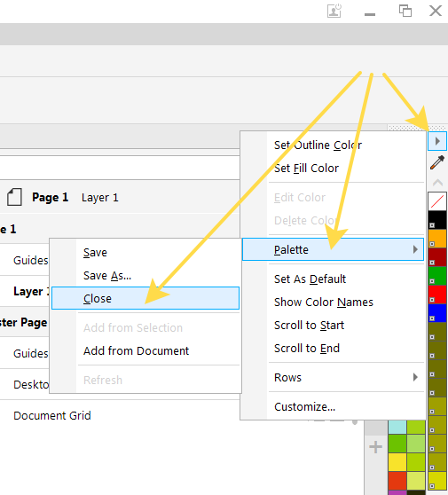This screenshot has width=448, height=495.
Task: Click the Page 1 page icon
Action: pos(14,197)
